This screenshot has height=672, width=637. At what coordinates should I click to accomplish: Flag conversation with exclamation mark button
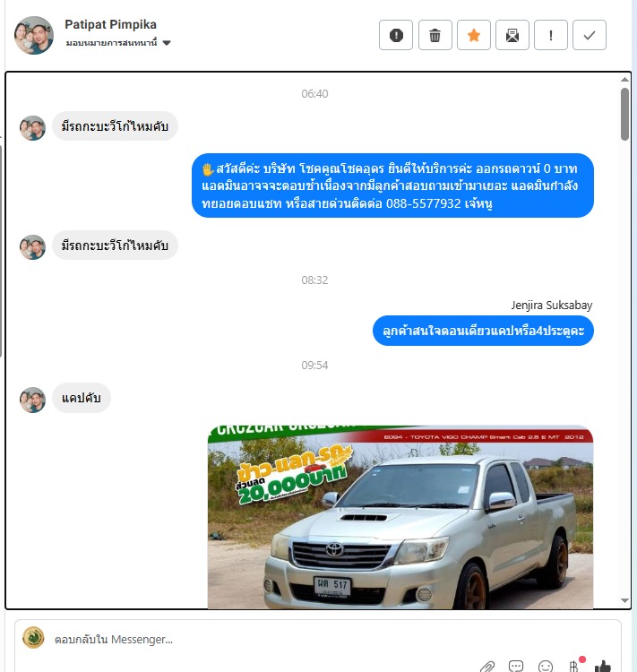point(551,35)
